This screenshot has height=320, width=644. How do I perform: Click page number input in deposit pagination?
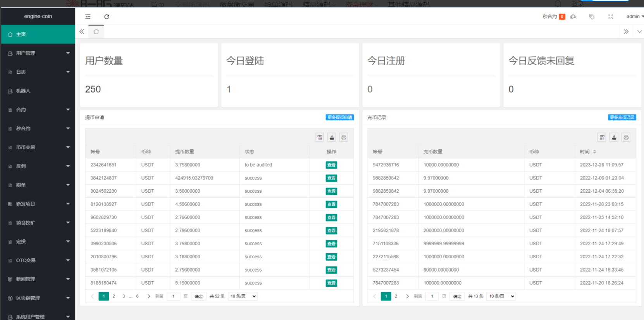pyautogui.click(x=432, y=296)
